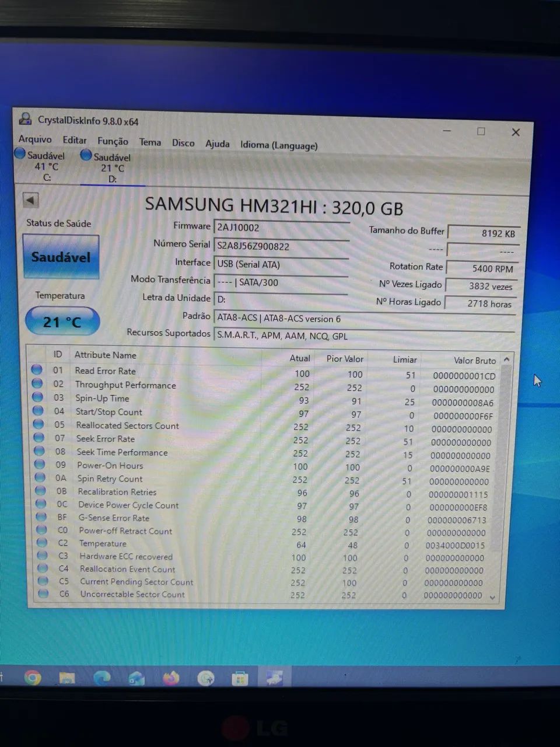Viewport: 560px width, 747px height.
Task: Click the Rotation Rate field 5400 RPM
Action: pyautogui.click(x=482, y=268)
